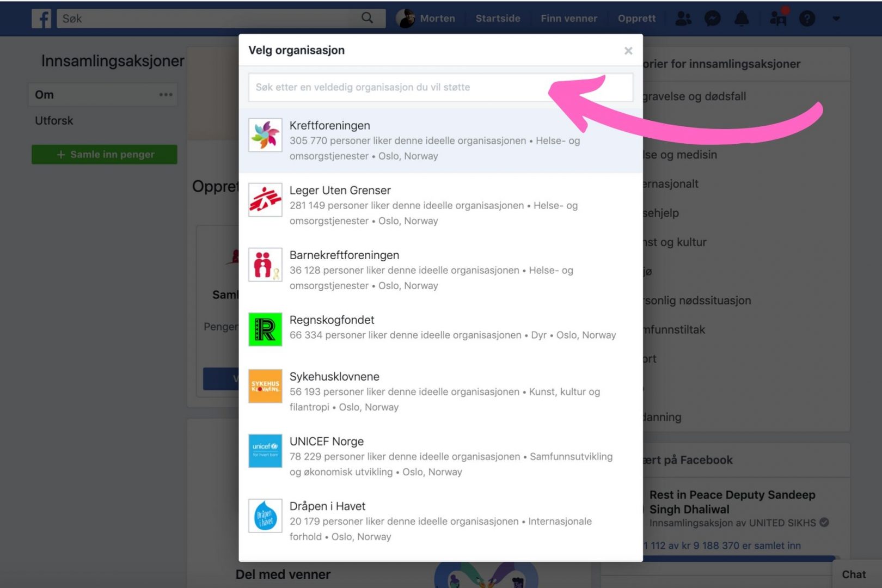Click the Regnskogfondet logo

point(265,329)
